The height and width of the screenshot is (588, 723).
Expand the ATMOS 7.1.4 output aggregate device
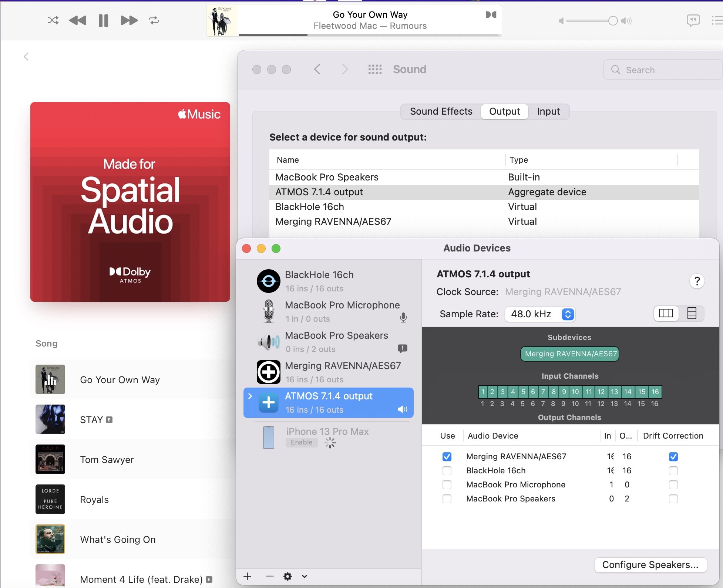(x=250, y=396)
